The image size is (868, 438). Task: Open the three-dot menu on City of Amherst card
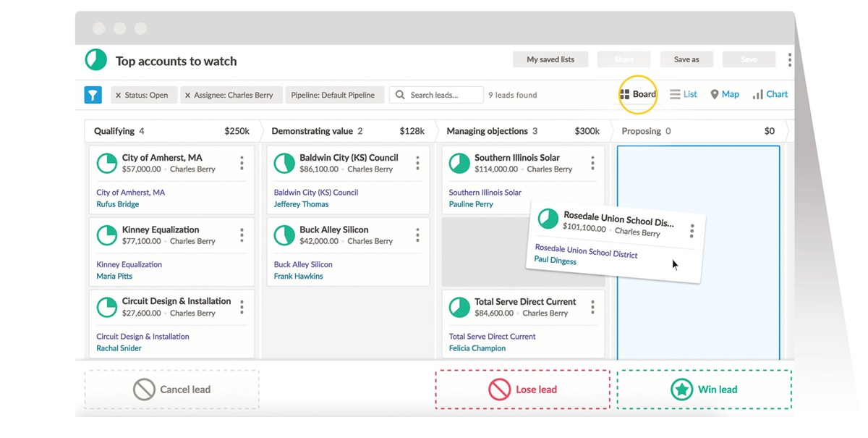click(242, 164)
